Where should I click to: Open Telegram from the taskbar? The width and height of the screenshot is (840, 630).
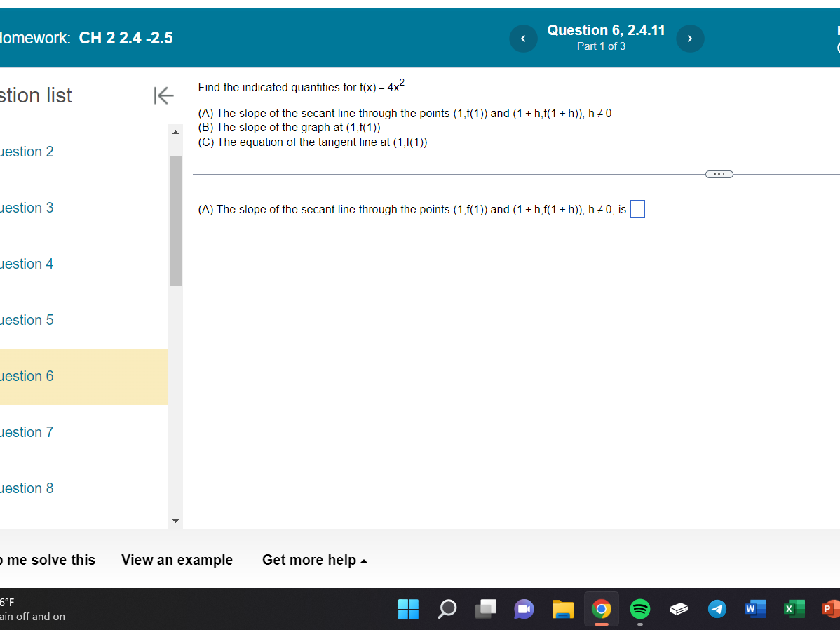click(x=717, y=609)
